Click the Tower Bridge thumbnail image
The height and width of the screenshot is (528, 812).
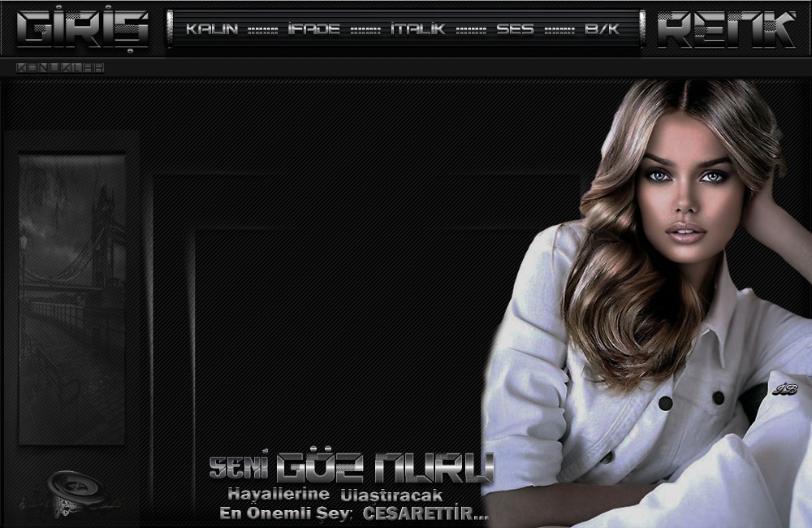tap(72, 299)
